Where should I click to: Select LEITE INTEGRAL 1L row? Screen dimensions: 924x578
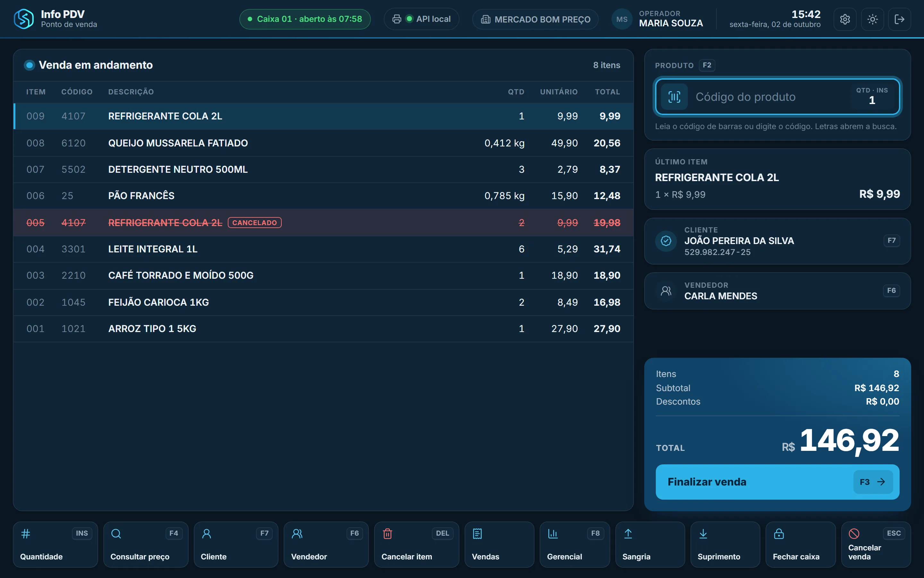[323, 249]
